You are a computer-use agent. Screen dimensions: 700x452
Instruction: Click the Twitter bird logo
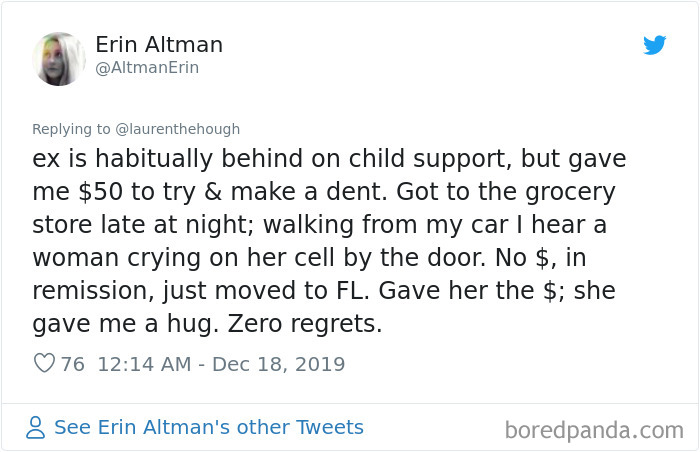[654, 46]
